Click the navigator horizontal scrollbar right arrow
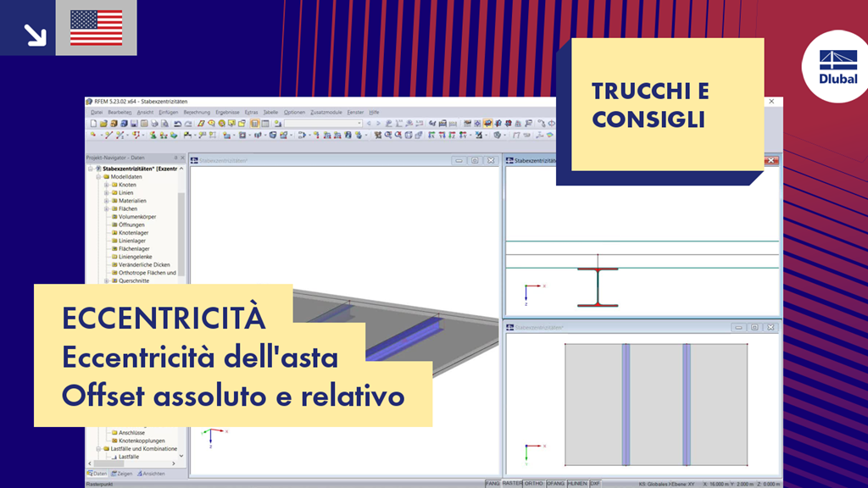The width and height of the screenshot is (868, 488). pyautogui.click(x=173, y=463)
